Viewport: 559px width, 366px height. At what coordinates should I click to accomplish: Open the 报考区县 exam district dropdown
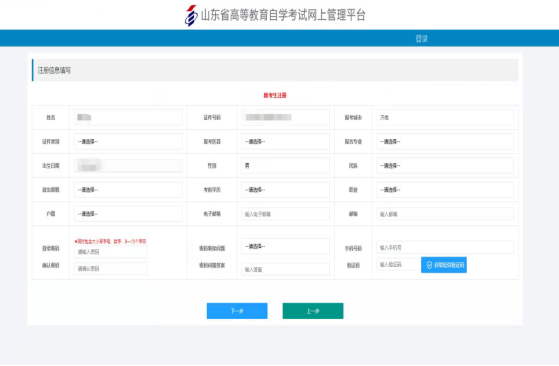click(285, 141)
